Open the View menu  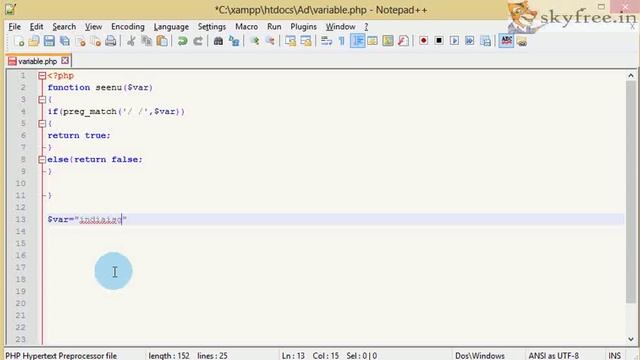[93, 27]
